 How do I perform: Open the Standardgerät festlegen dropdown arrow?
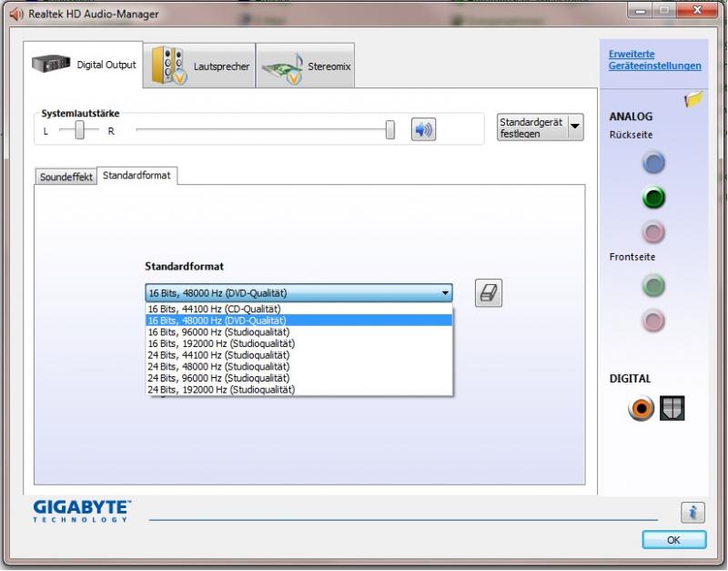575,127
